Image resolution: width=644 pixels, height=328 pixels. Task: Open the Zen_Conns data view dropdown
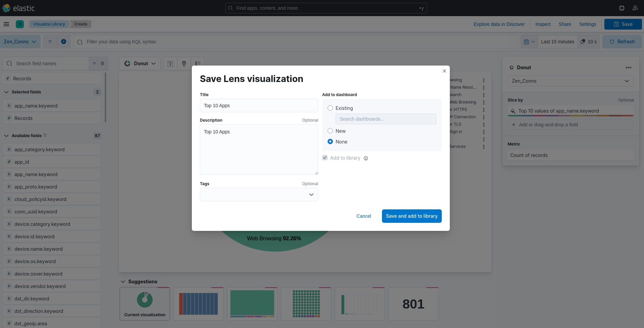pyautogui.click(x=20, y=42)
